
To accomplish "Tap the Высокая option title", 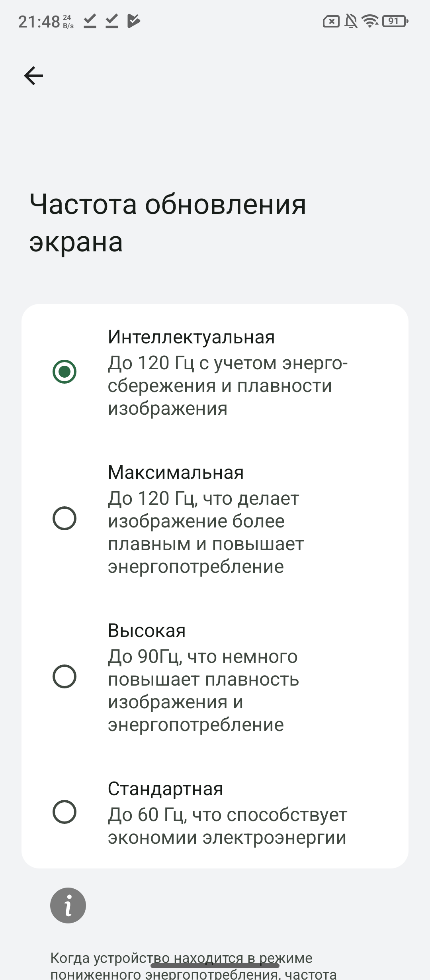I will click(x=147, y=631).
